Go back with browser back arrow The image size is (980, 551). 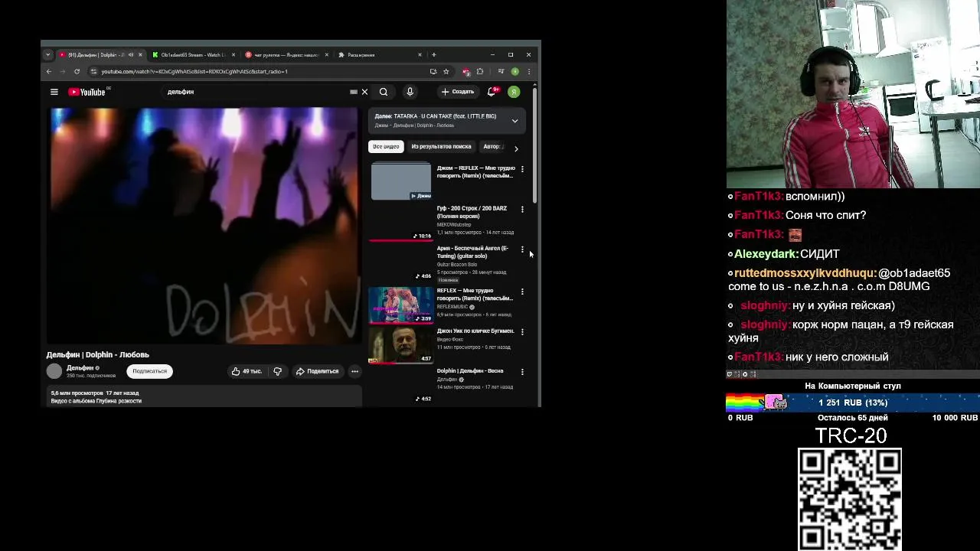coord(49,71)
